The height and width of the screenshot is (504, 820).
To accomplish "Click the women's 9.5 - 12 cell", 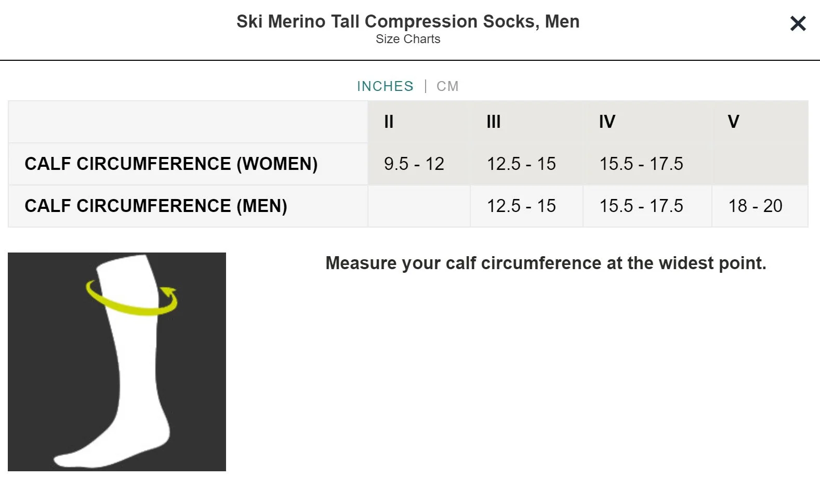I will tap(419, 164).
